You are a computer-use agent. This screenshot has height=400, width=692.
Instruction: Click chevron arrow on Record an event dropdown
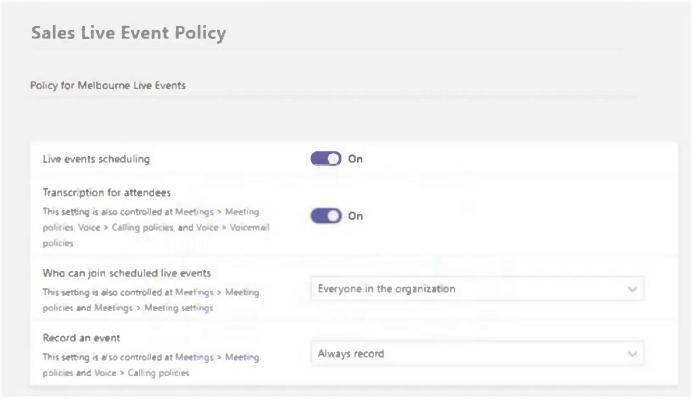[631, 354]
